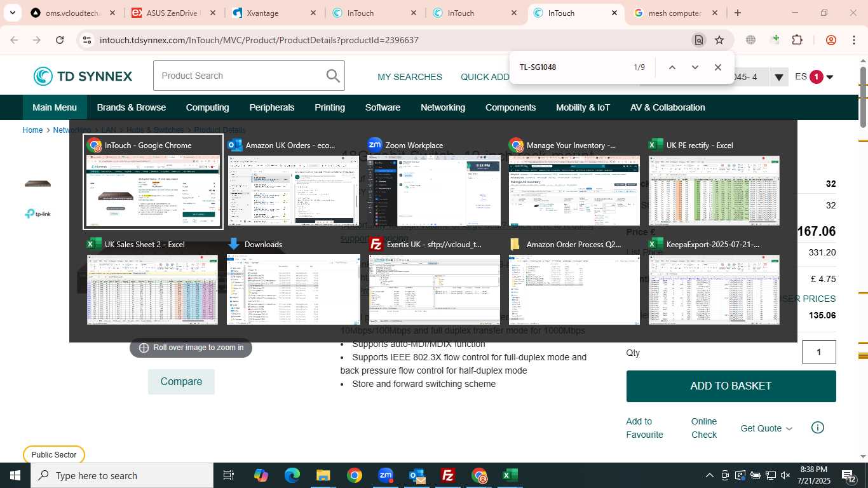Open Chrome extensions puzzle icon
This screenshot has height=488, width=868.
797,40
